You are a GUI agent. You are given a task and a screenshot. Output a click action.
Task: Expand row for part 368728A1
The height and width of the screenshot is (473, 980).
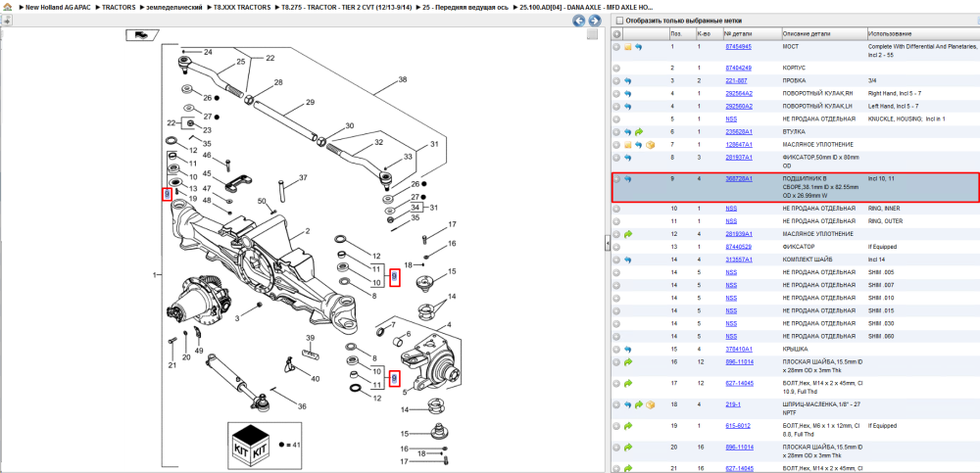coord(616,178)
